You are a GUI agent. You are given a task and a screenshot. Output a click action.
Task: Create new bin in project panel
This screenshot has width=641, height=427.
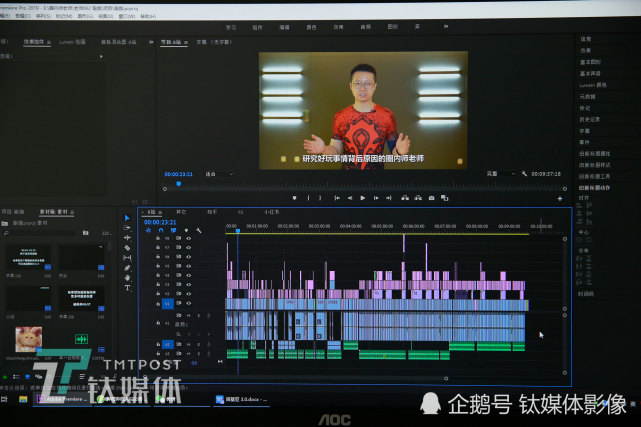click(x=85, y=233)
